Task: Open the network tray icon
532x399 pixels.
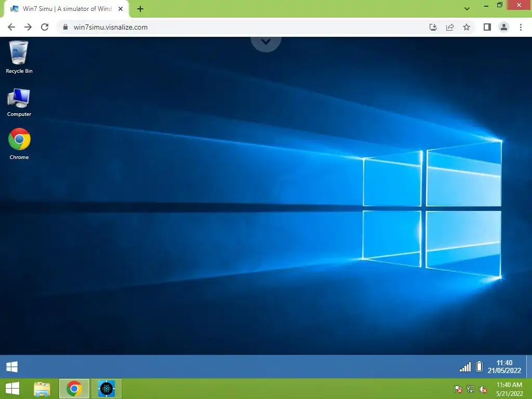Action: point(471,389)
